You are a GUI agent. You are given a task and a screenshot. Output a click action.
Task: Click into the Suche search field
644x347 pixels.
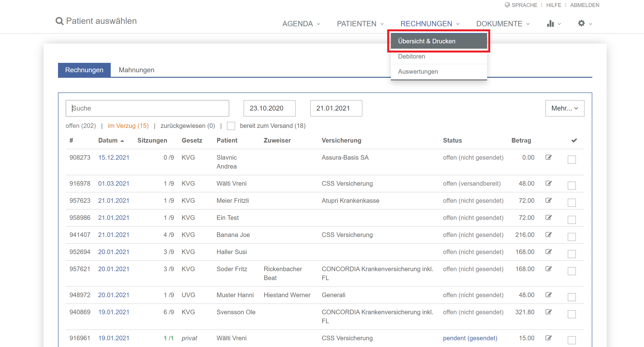point(147,108)
